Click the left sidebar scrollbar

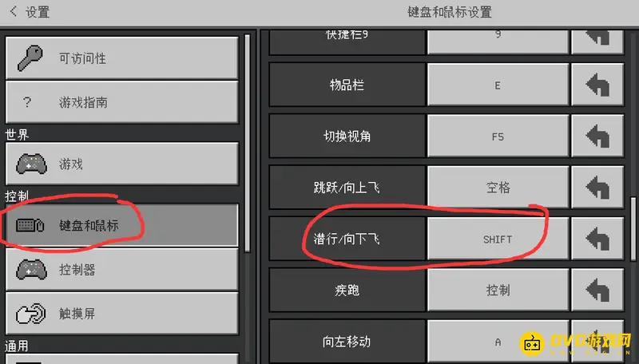[247, 144]
